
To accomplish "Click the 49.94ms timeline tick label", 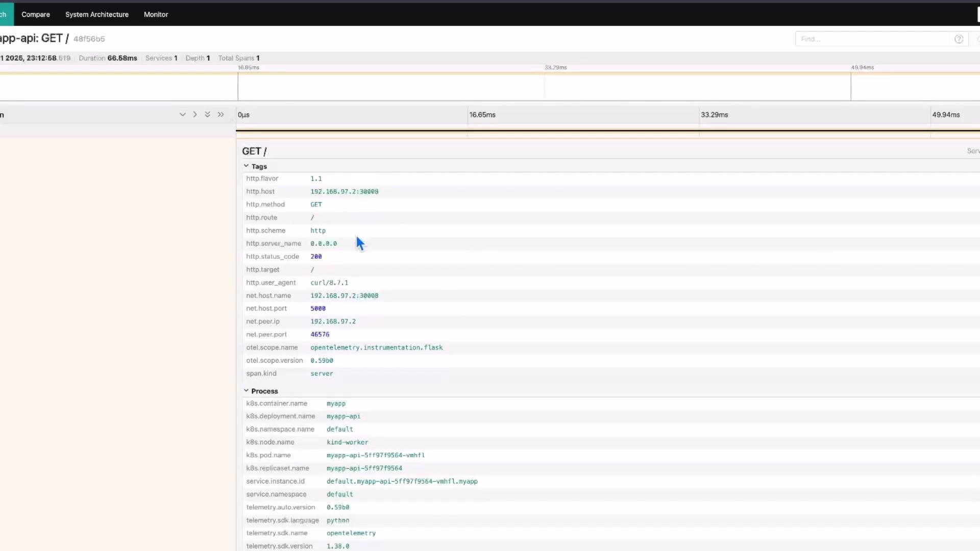I will pyautogui.click(x=946, y=115).
